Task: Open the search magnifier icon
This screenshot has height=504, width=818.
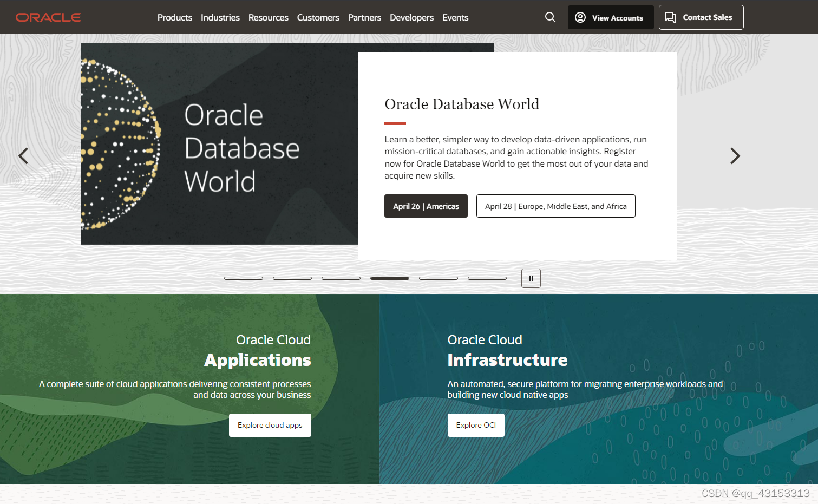Action: pyautogui.click(x=550, y=17)
